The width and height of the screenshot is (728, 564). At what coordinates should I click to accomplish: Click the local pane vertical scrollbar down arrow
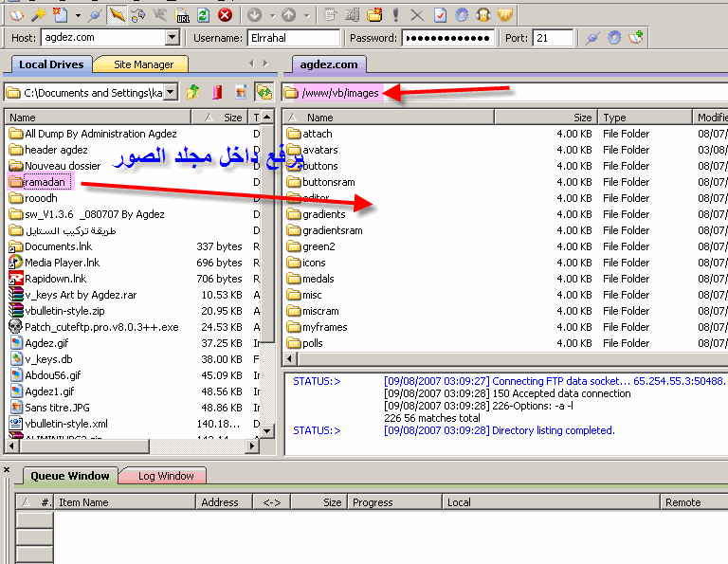click(x=266, y=429)
